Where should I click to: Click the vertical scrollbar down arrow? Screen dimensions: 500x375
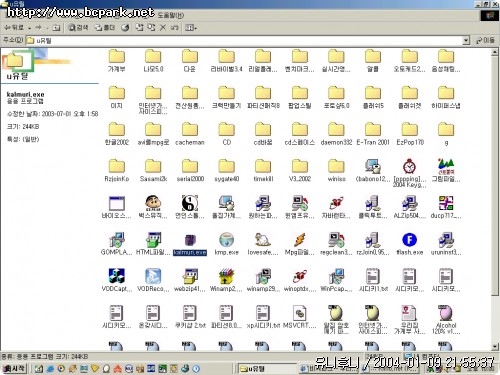coord(495,347)
